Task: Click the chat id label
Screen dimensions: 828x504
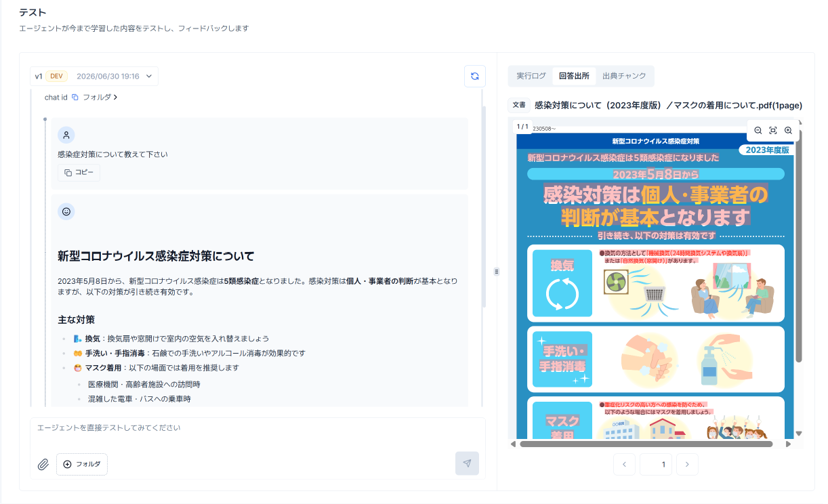Action: point(56,98)
